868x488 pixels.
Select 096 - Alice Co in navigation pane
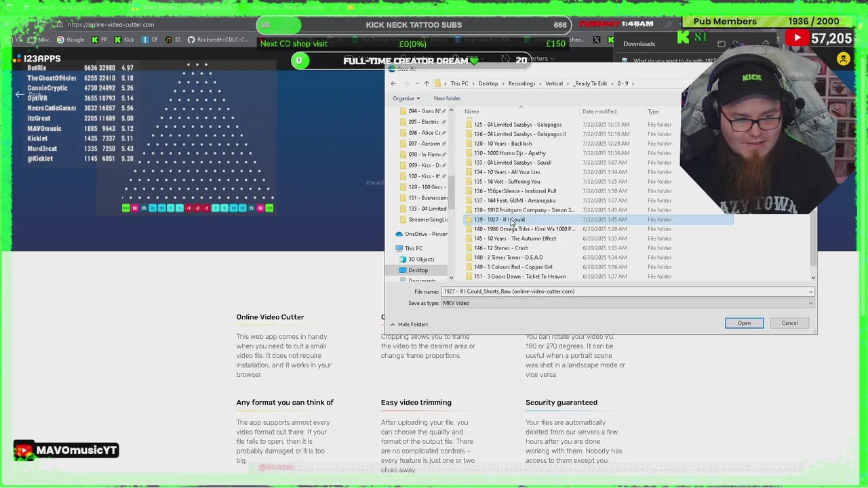pyautogui.click(x=422, y=133)
